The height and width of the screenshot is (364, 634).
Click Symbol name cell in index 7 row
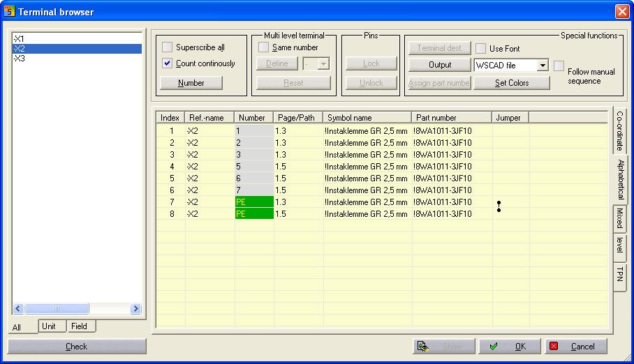click(x=367, y=202)
